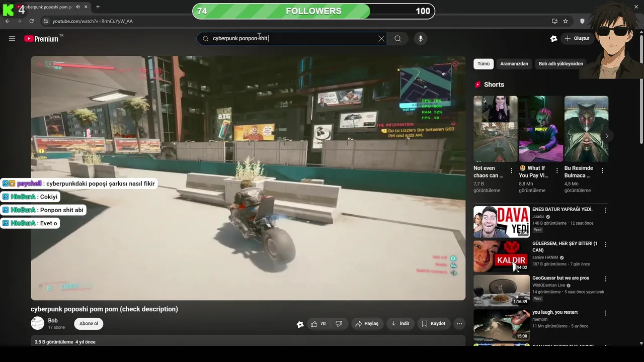Click the video player area
Viewport: 644px width, 362px height.
click(248, 178)
